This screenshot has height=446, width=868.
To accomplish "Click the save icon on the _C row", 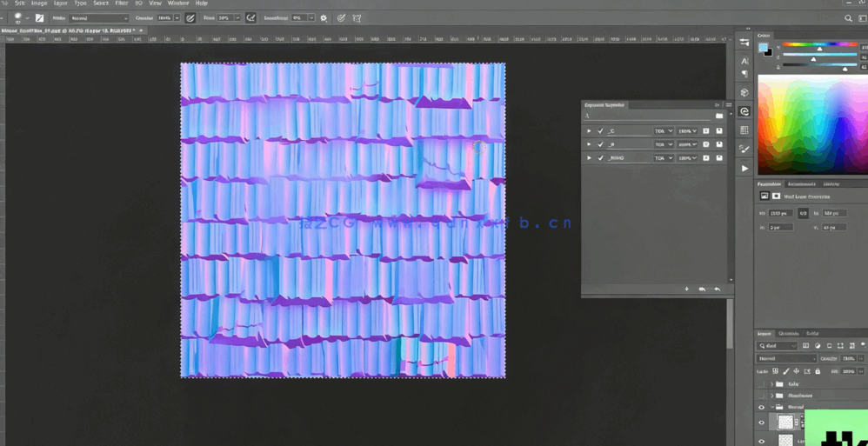I will [719, 131].
